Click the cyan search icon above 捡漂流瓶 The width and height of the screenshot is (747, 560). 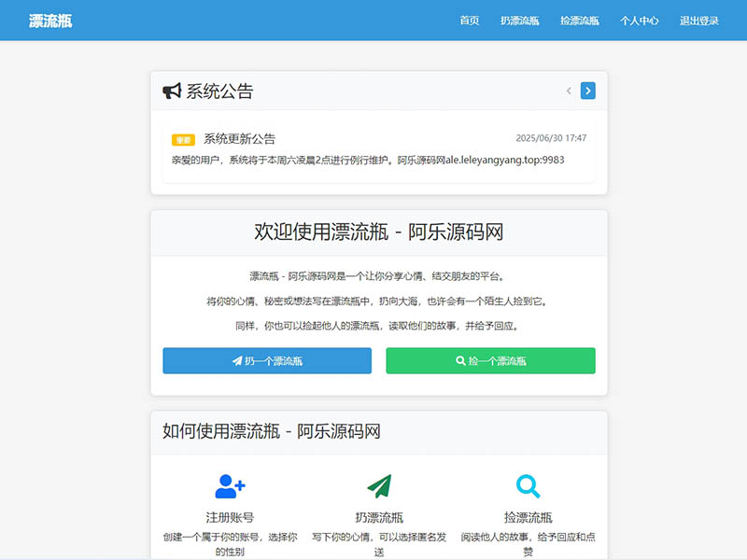coord(528,486)
